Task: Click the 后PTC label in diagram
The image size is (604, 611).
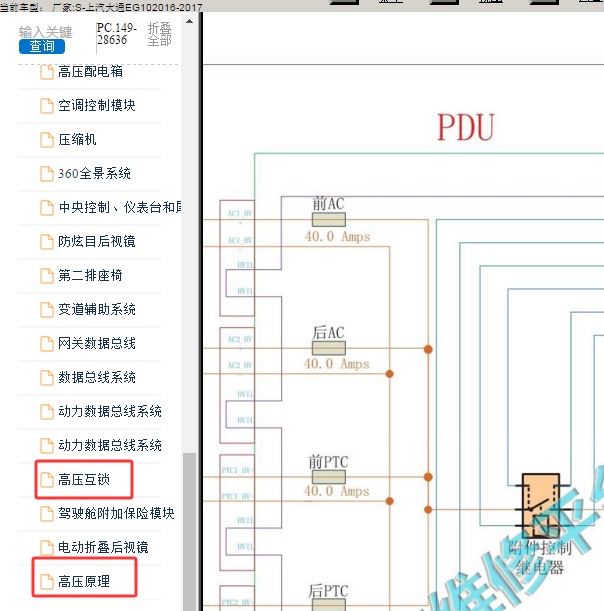Action: click(x=328, y=591)
